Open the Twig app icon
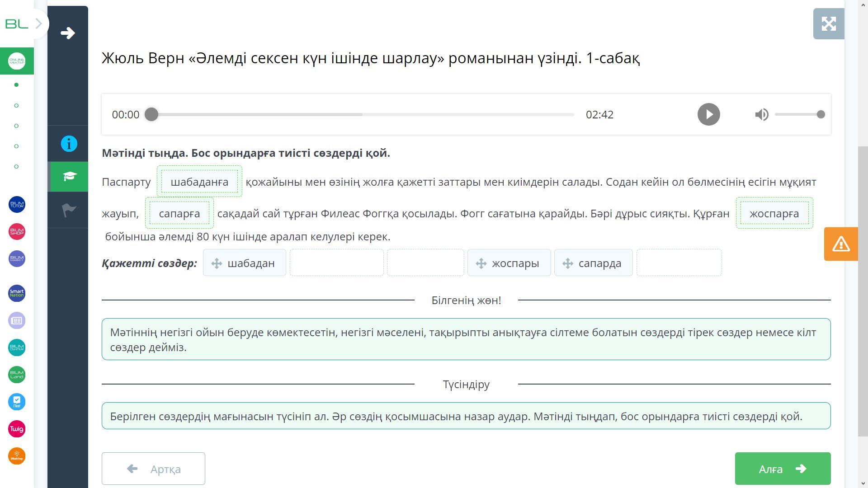Viewport: 868px width, 488px height. tap(17, 429)
